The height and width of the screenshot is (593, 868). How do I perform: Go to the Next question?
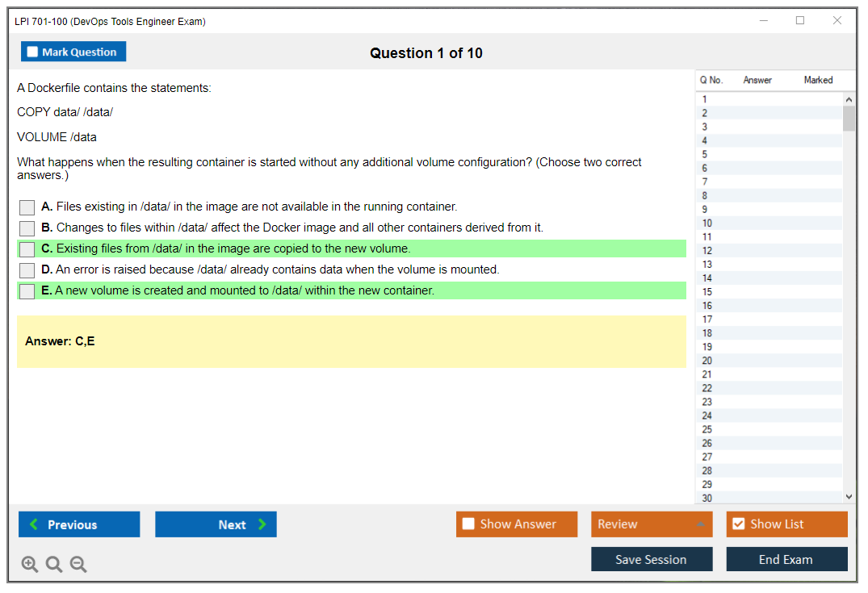[216, 524]
